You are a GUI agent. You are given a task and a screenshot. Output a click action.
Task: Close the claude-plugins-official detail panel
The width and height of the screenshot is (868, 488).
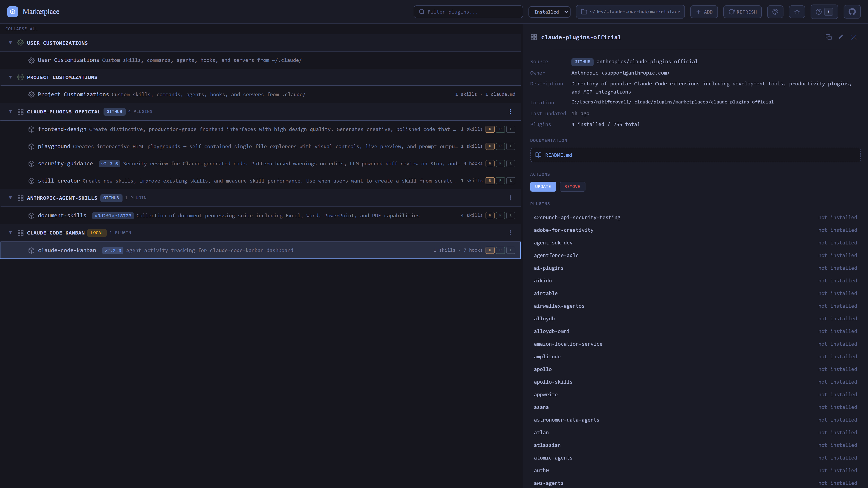pyautogui.click(x=854, y=37)
